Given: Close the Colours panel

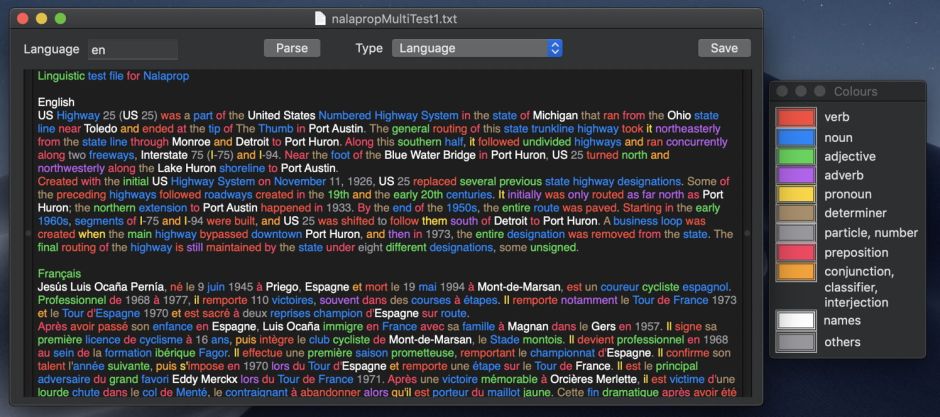Looking at the screenshot, I should coord(783,91).
